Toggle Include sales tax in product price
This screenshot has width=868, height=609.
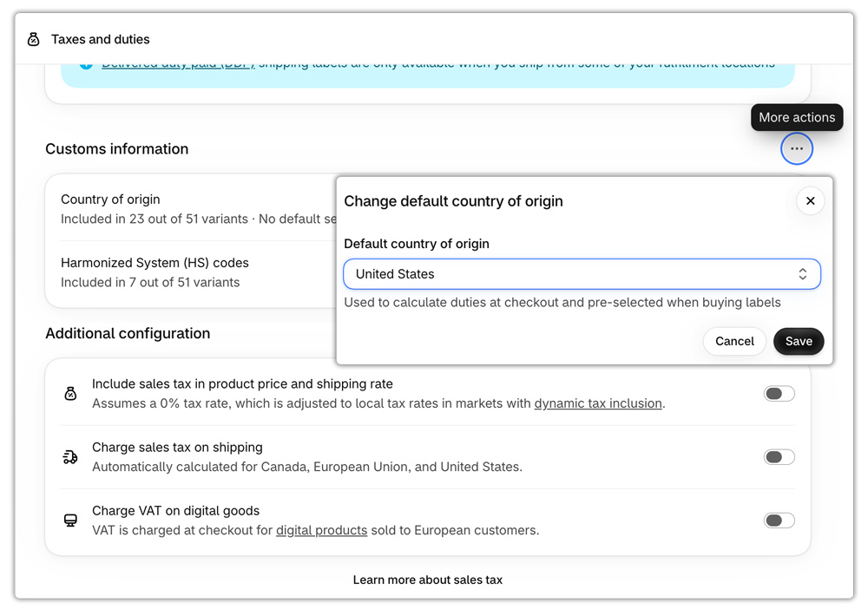(779, 394)
